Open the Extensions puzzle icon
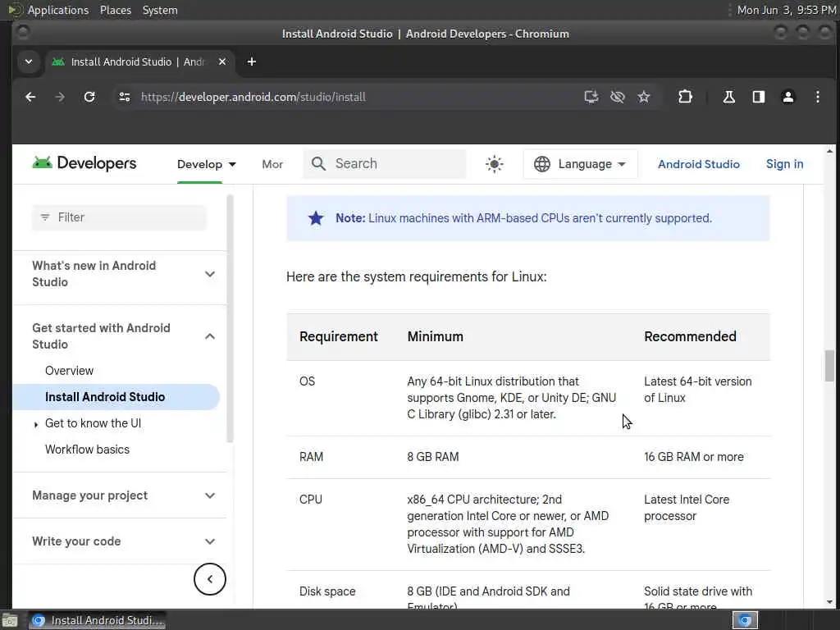 point(685,97)
